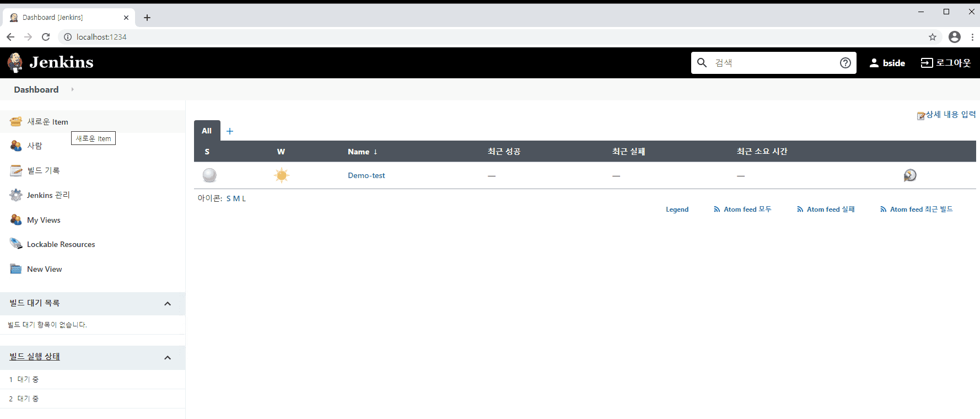Click the grey status ball for Demo-test

[x=209, y=175]
